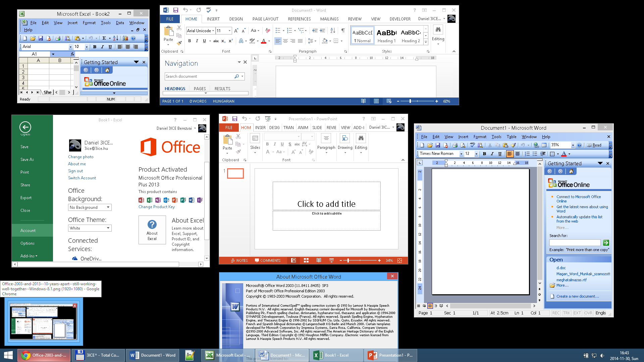Click Home icon in Excel Getting Started pane
Viewport: 644px width, 362px height.
point(107,70)
